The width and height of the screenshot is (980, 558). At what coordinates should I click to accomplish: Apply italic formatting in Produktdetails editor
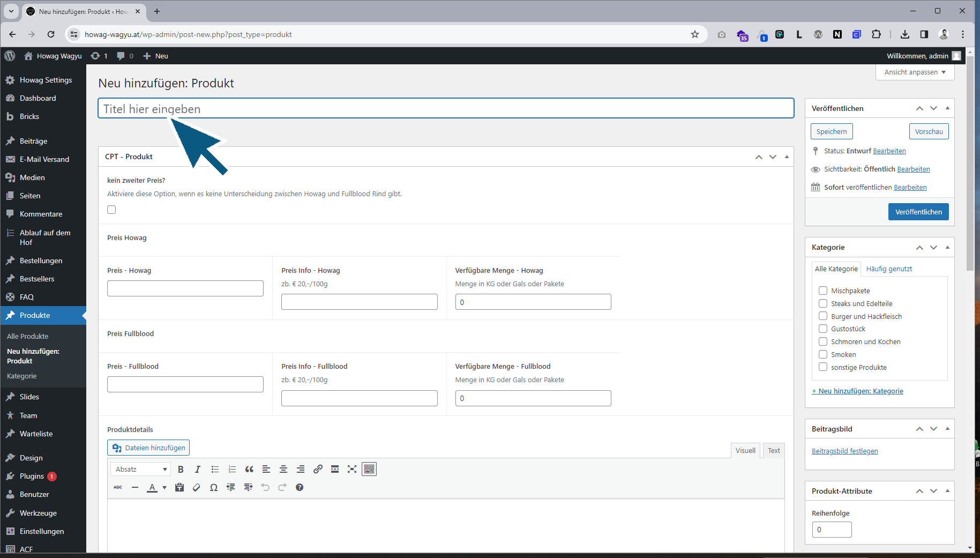(198, 469)
